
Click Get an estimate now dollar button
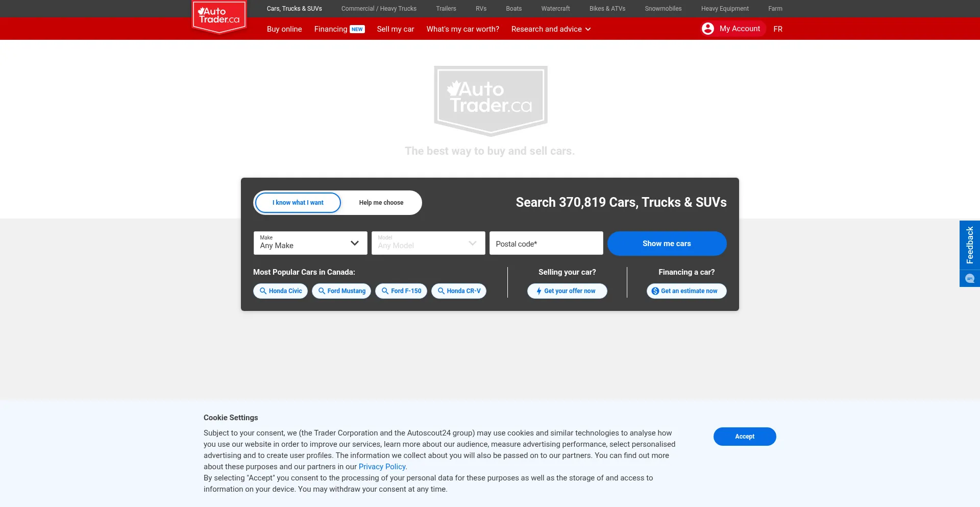click(686, 291)
